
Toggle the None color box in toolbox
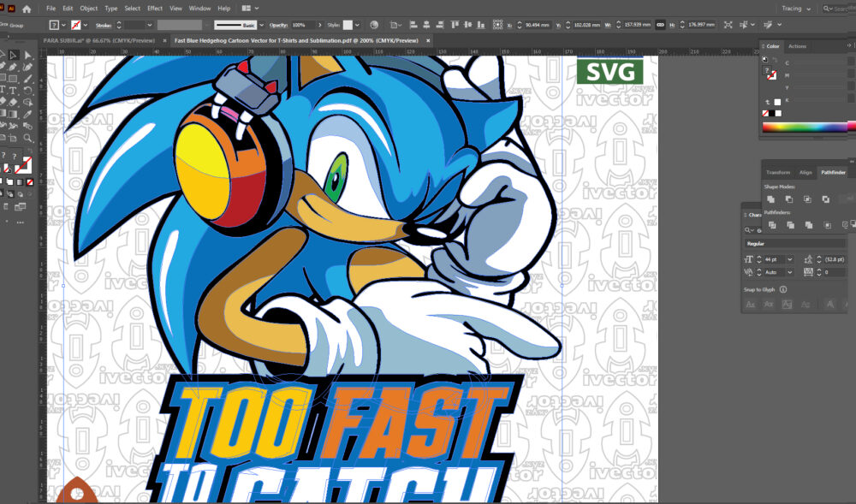pos(30,182)
